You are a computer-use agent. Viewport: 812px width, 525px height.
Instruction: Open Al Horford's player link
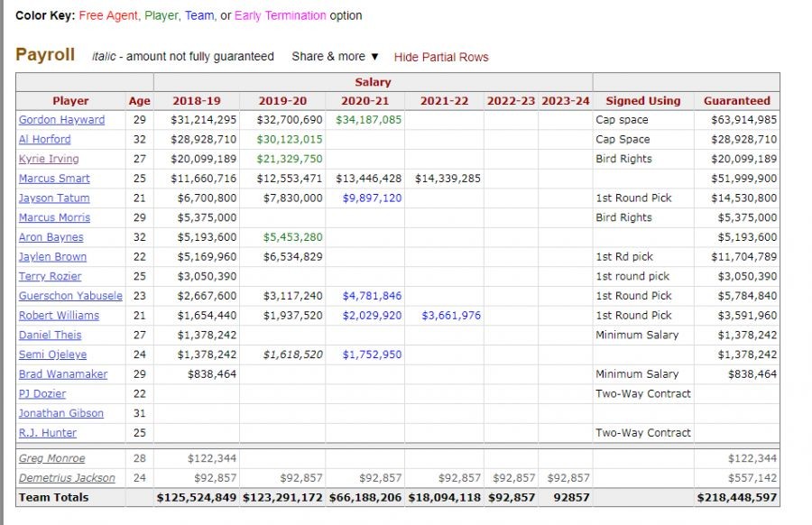[44, 139]
